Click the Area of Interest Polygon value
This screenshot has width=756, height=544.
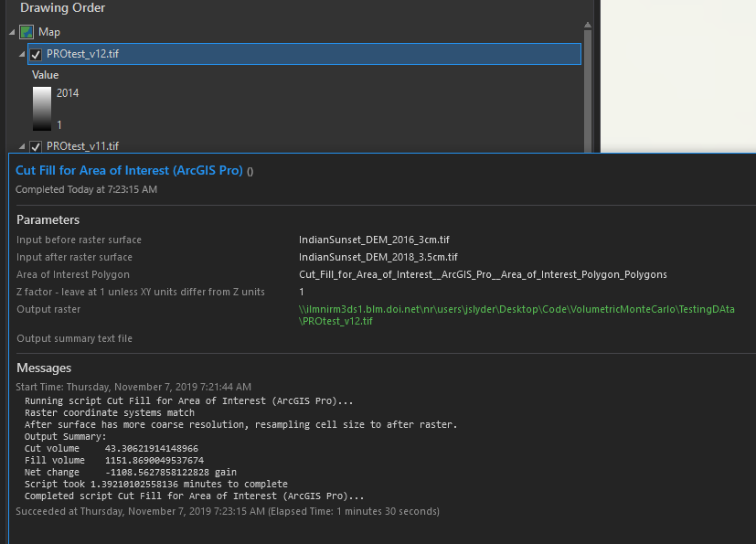coord(483,274)
